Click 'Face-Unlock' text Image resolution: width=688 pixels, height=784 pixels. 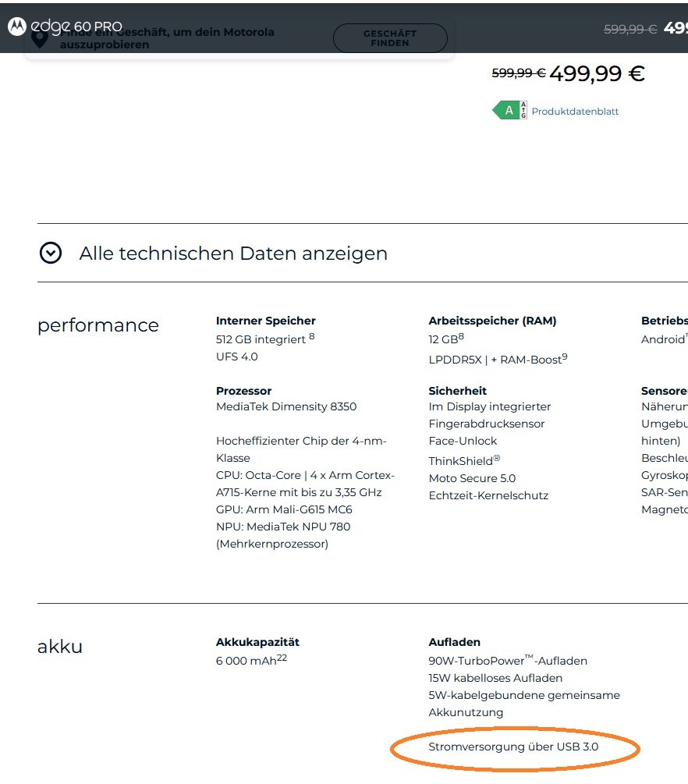click(463, 441)
